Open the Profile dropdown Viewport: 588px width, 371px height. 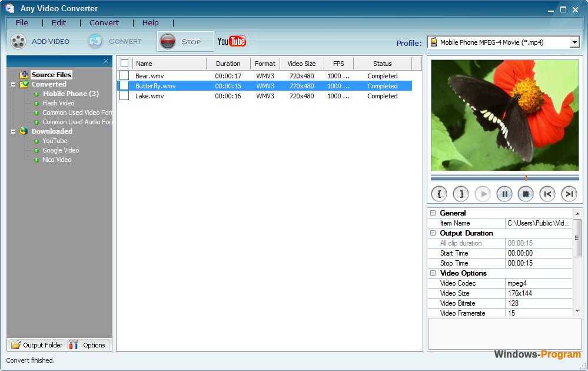click(574, 42)
